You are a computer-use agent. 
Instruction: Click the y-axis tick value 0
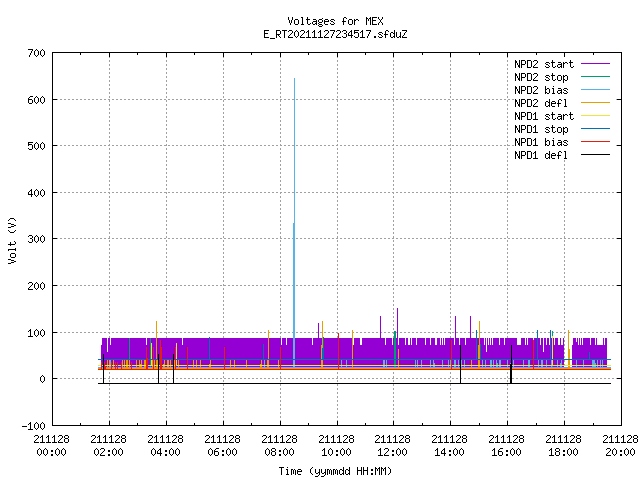pos(42,379)
